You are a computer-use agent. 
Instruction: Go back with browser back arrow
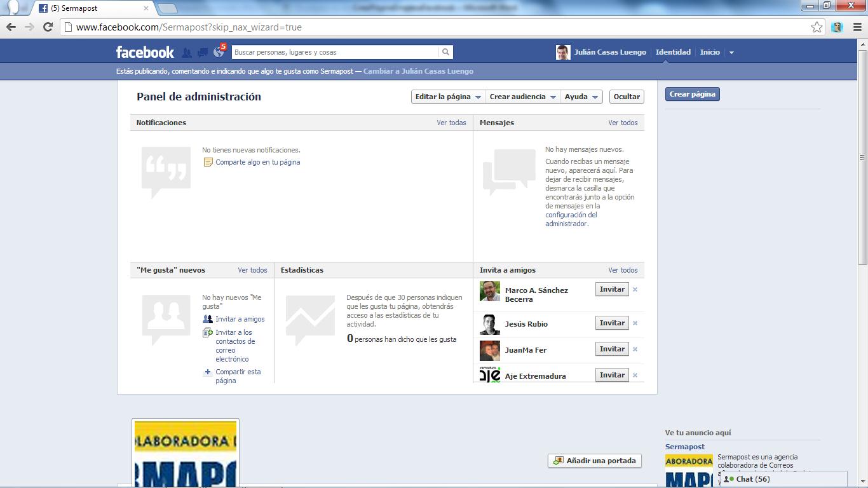[x=11, y=27]
